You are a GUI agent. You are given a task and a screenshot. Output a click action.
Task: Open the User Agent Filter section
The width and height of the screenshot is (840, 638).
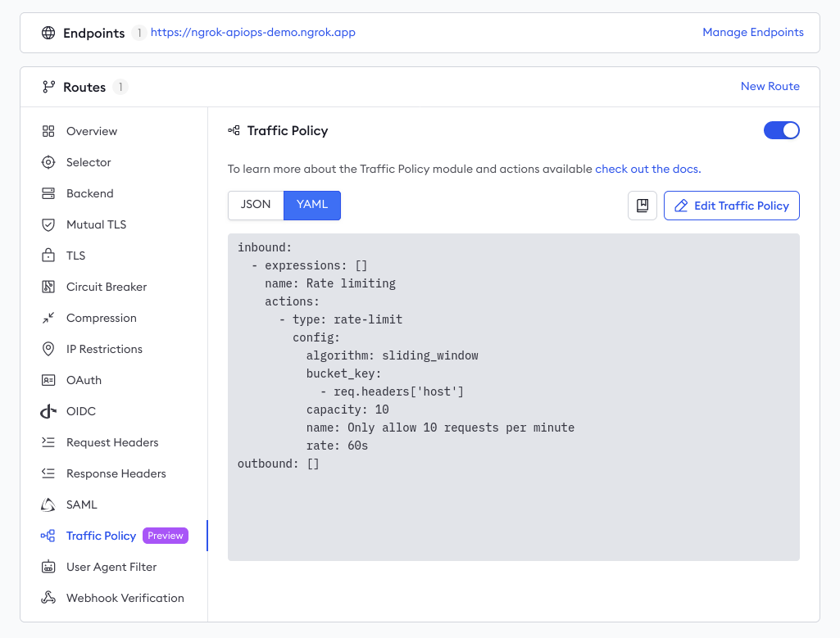click(x=112, y=567)
